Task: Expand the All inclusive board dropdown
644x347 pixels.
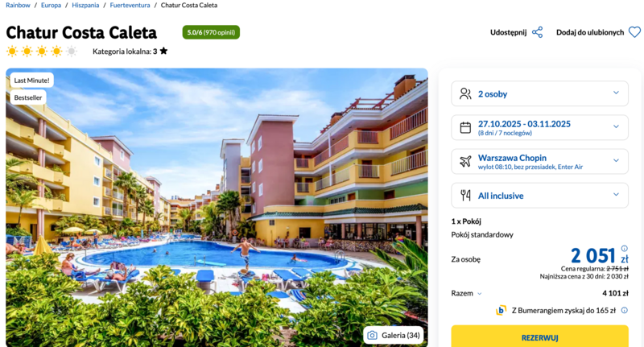Action: [539, 196]
